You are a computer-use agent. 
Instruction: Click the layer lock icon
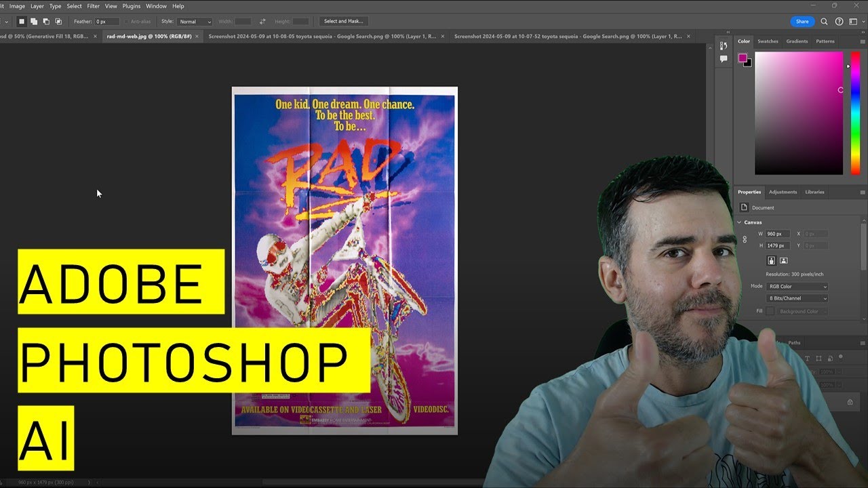click(x=850, y=402)
